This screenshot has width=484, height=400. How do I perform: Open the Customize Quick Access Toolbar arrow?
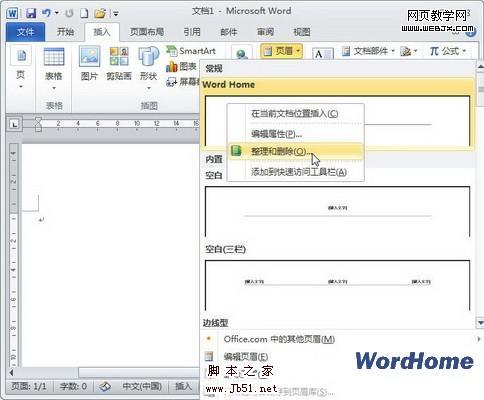(116, 14)
